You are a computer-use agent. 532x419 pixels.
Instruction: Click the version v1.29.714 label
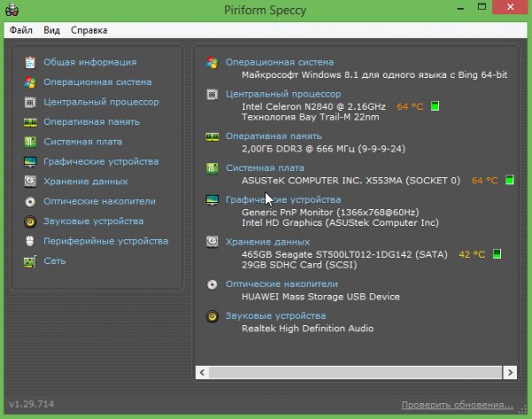tap(31, 404)
